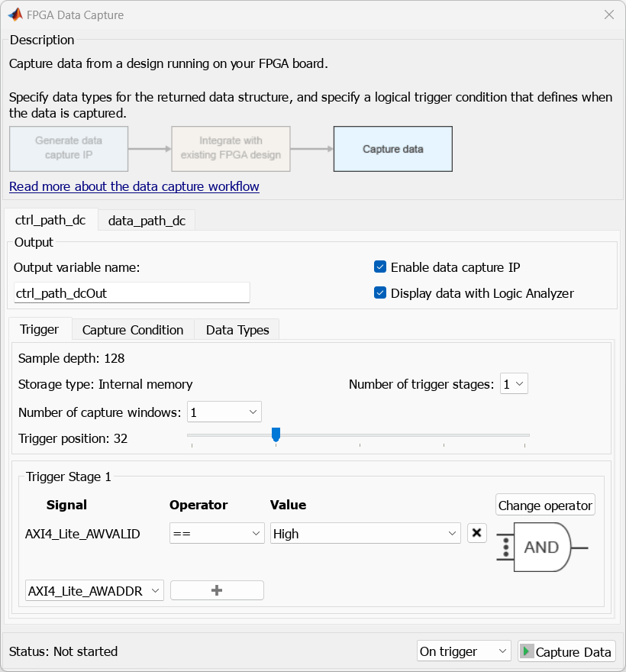Add a signal using the plus icon
The image size is (626, 672).
(217, 590)
